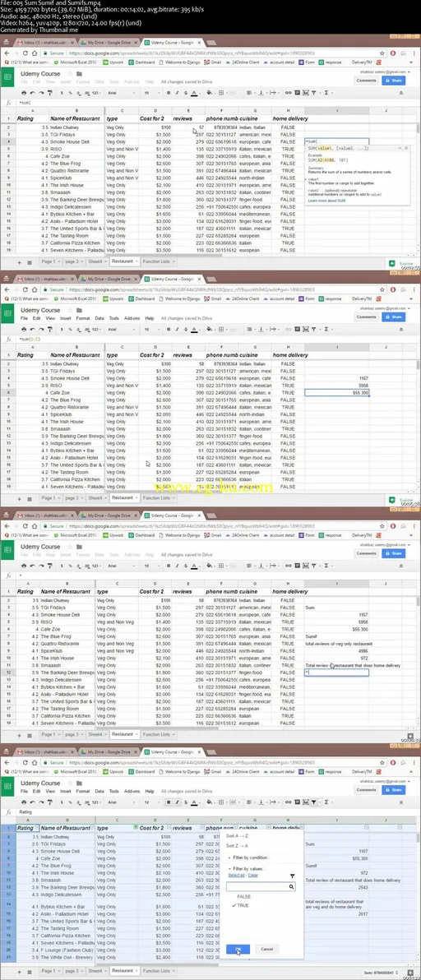Open the Arial font dropdown in the second frame
Screen dimensions: 421x980
(x=123, y=329)
